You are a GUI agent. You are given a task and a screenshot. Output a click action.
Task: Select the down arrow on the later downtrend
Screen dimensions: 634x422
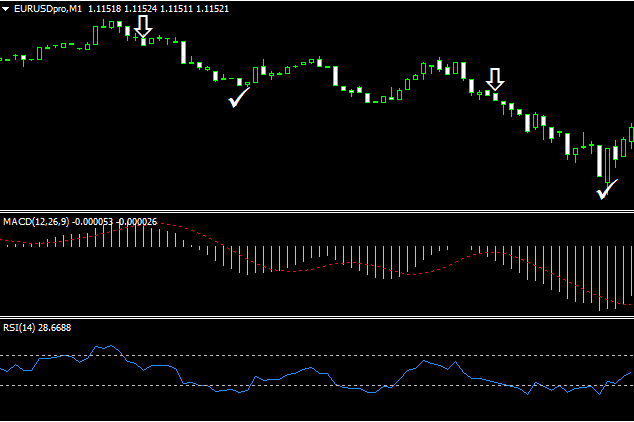[x=495, y=79]
